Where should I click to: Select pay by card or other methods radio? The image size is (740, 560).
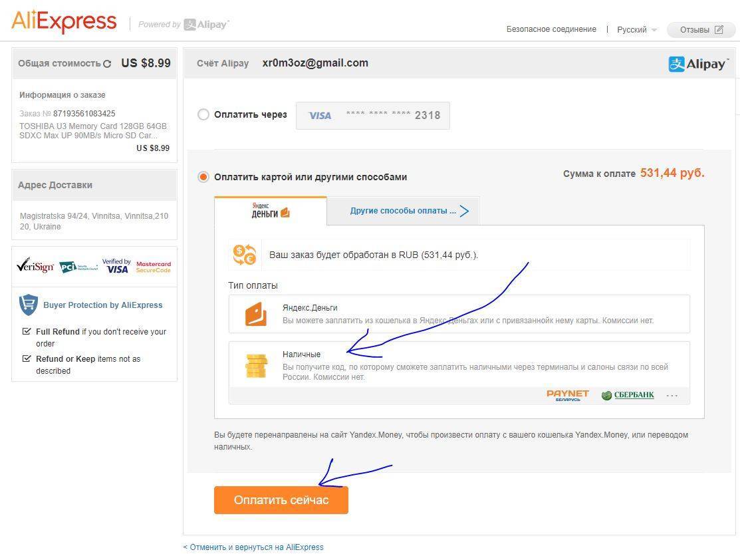pyautogui.click(x=203, y=177)
